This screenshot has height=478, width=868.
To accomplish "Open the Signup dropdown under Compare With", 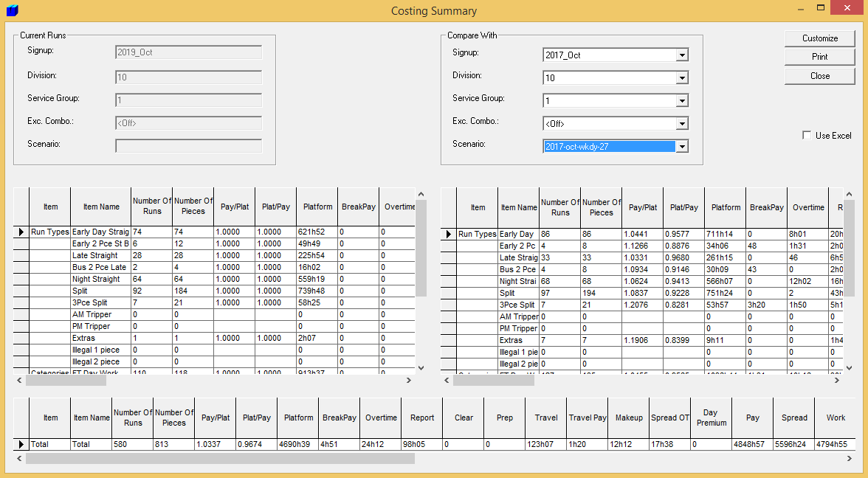I will pyautogui.click(x=683, y=55).
